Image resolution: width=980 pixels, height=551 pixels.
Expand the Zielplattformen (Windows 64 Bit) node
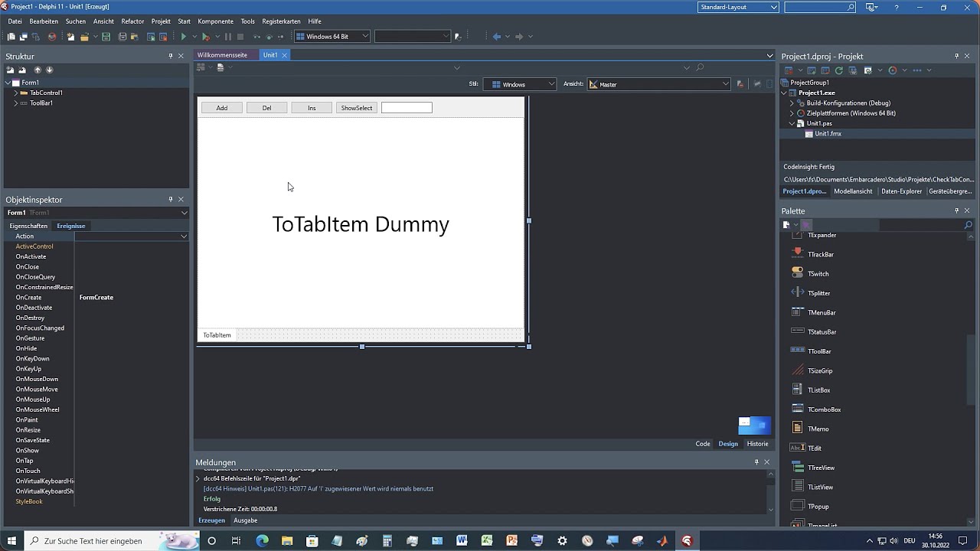tap(792, 113)
